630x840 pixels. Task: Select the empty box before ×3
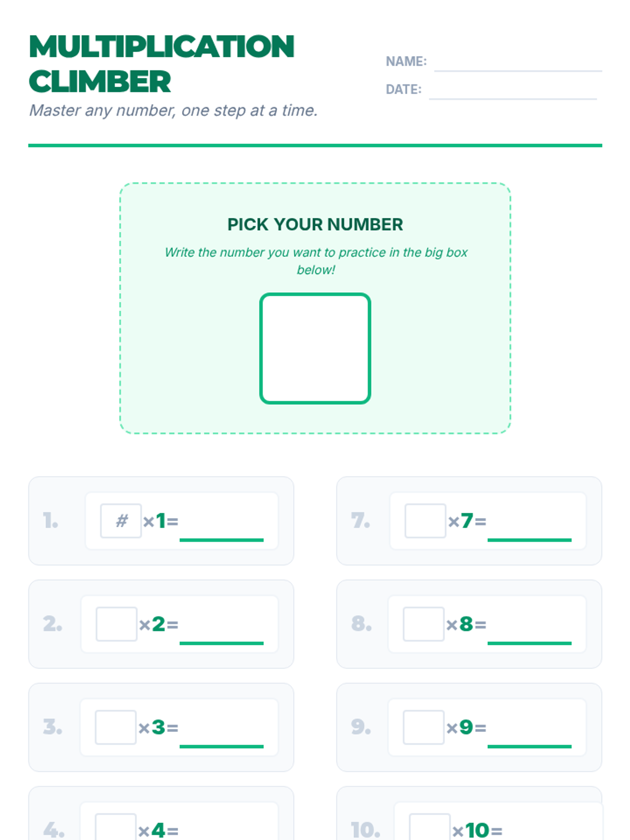point(115,727)
